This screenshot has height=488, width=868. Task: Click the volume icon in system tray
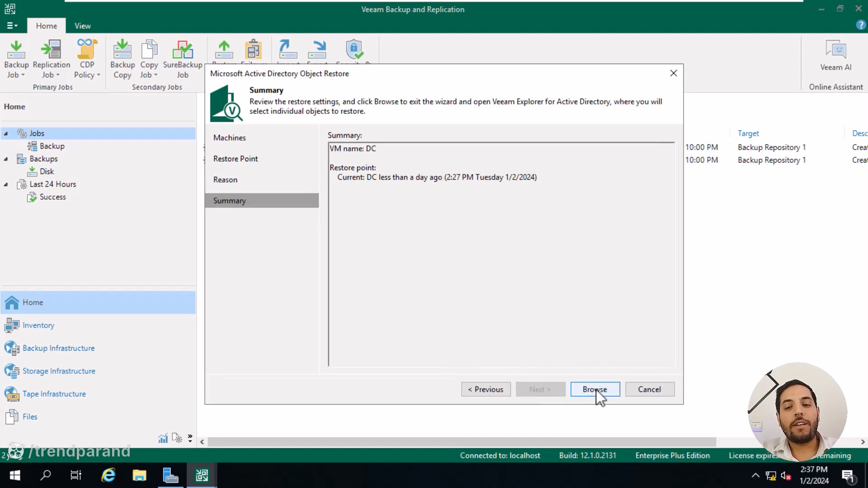(786, 476)
